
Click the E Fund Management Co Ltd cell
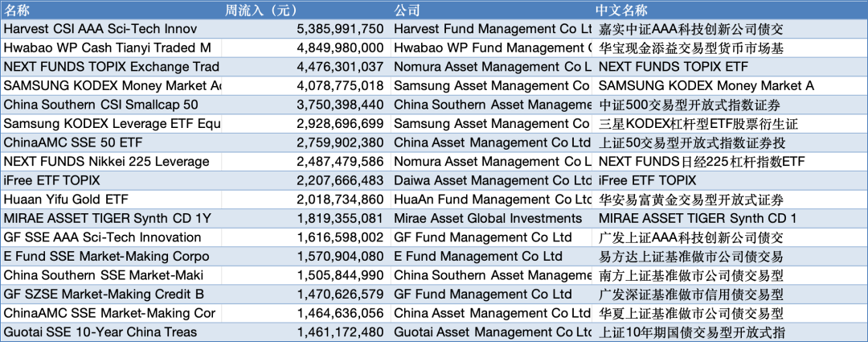491,257
